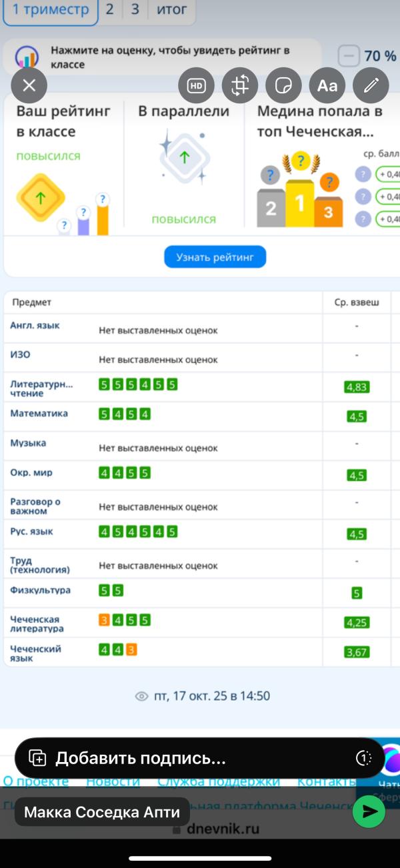Tap the rating chart icon in hint
This screenshot has width=400, height=868.
pyautogui.click(x=27, y=57)
